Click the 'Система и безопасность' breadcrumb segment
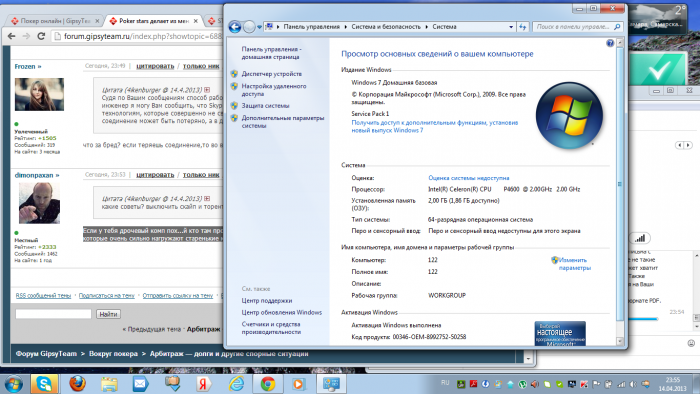700x394 pixels. point(386,27)
